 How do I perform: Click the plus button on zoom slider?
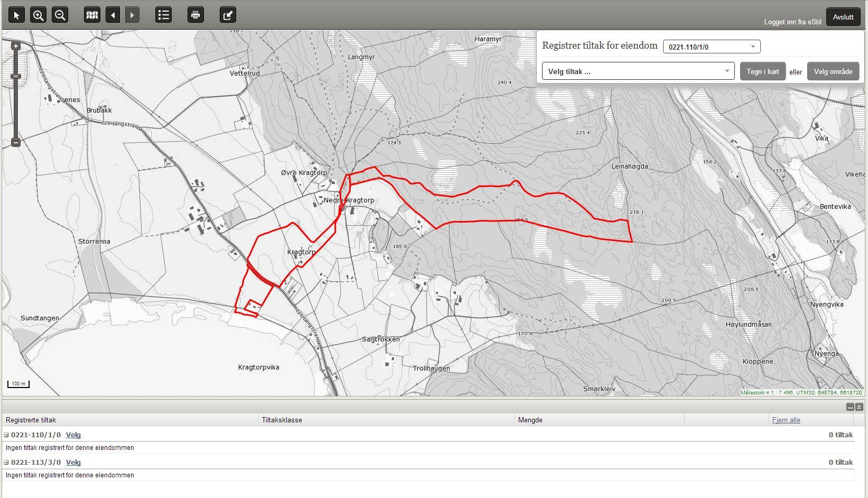[16, 46]
